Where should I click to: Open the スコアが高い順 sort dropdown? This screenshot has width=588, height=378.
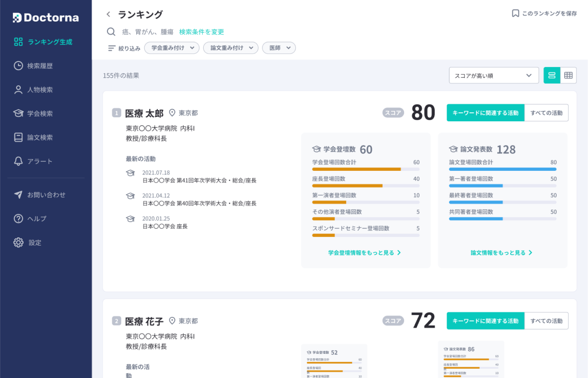(494, 76)
